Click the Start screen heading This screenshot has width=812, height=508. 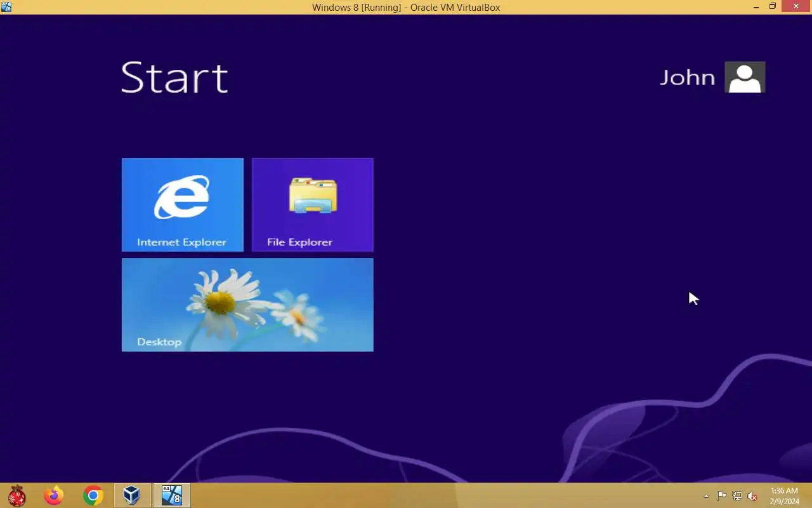coord(174,77)
